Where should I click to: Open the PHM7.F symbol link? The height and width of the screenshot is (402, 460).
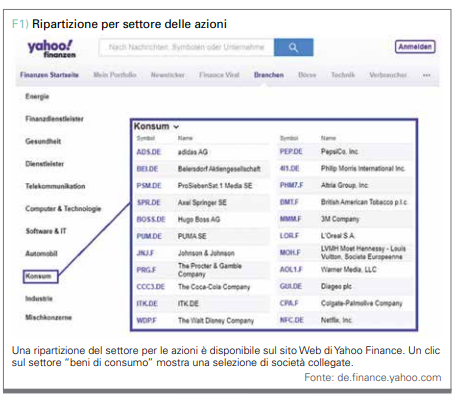(291, 185)
